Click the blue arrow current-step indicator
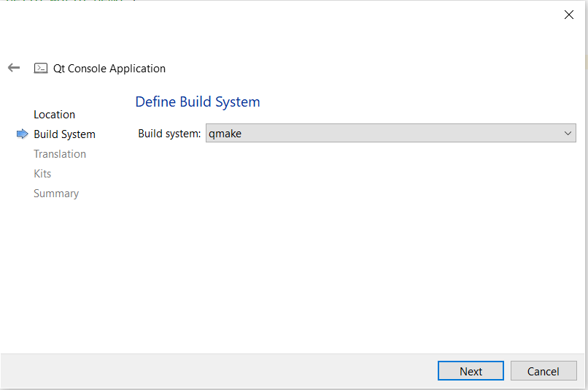The image size is (588, 390). pos(22,134)
